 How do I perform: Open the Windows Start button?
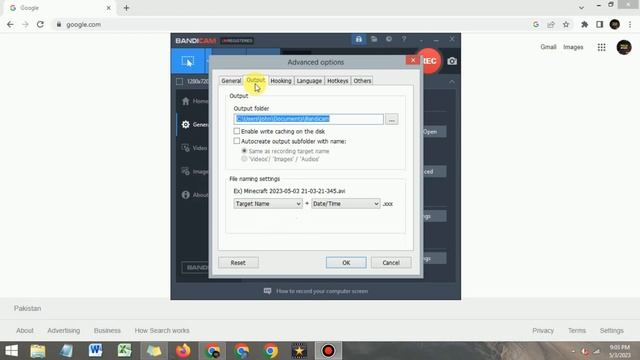click(x=11, y=351)
